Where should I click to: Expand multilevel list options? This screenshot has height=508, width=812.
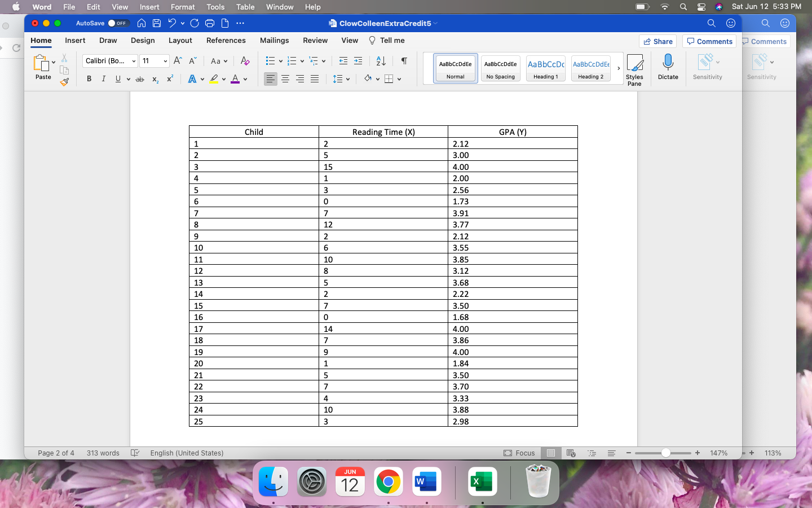tap(323, 61)
